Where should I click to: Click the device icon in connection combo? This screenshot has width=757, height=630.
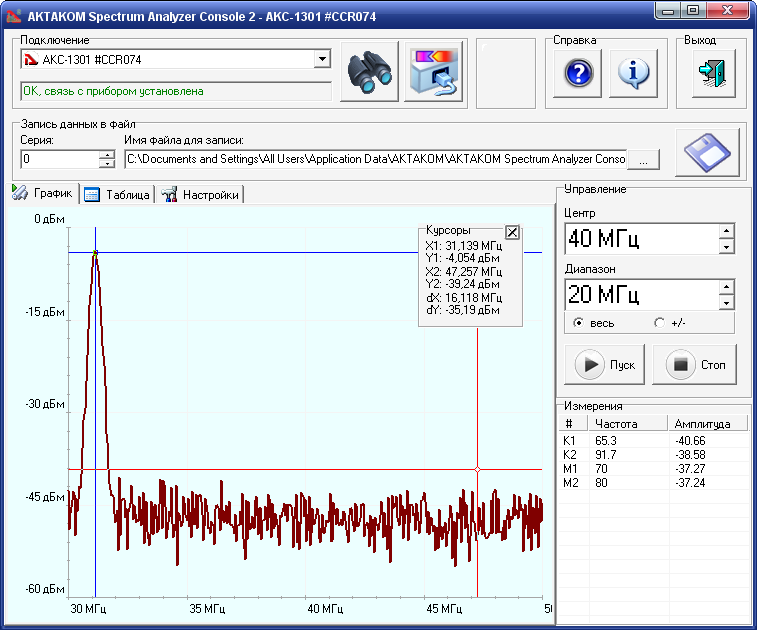(31, 59)
